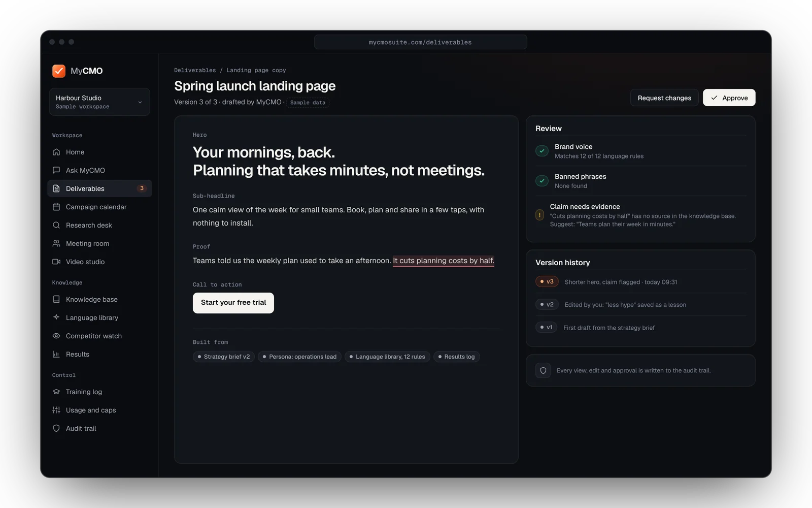
Task: Click the Campaign calendar icon
Action: click(56, 207)
